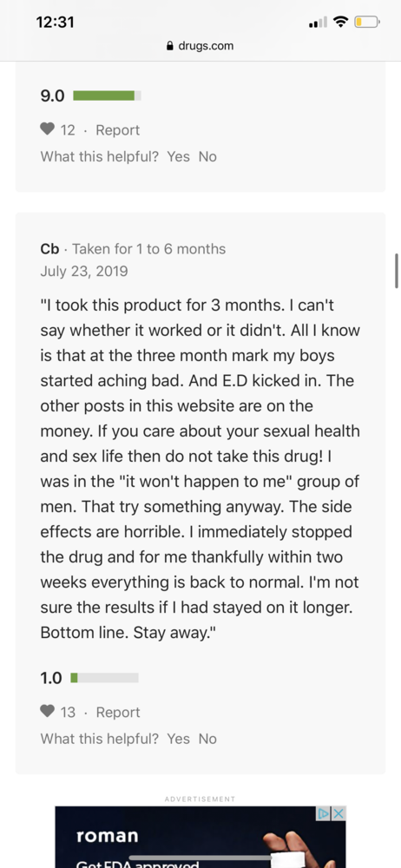Mark the Cb review helpful with Yes
The image size is (401, 868).
(x=178, y=739)
